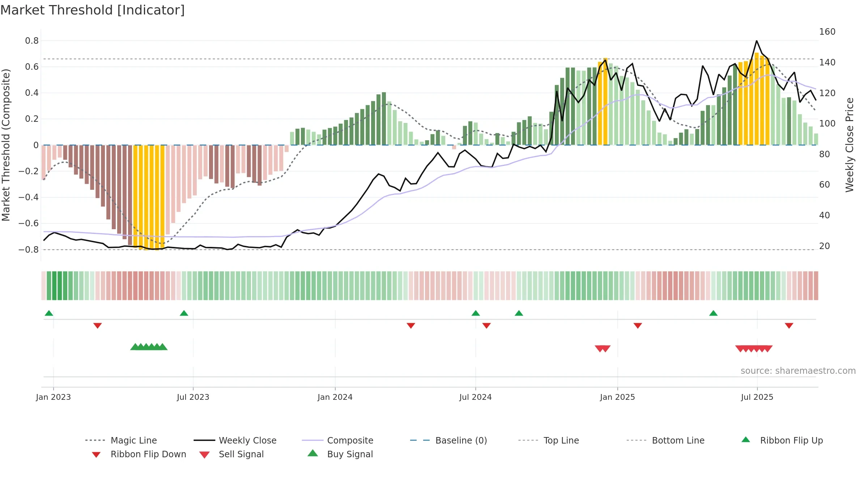The width and height of the screenshot is (868, 488).
Task: Click the yellow bar group in spring 2023
Action: tap(149, 197)
